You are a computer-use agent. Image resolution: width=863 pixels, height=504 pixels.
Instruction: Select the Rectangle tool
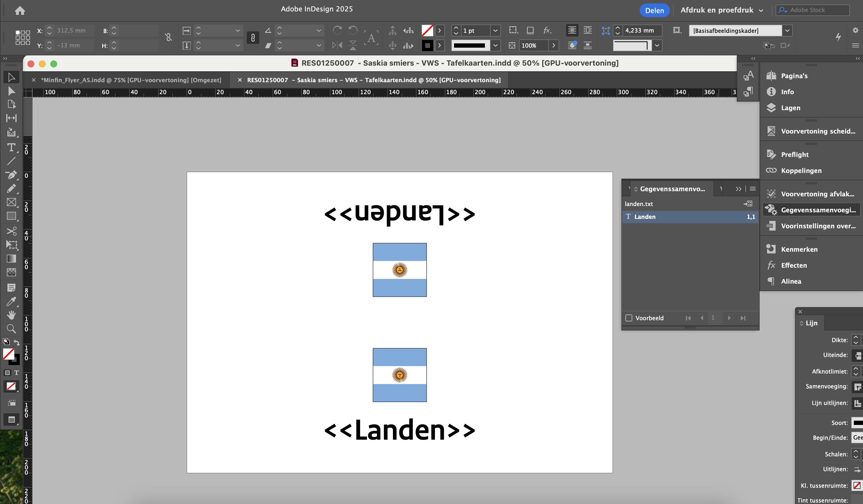(11, 216)
